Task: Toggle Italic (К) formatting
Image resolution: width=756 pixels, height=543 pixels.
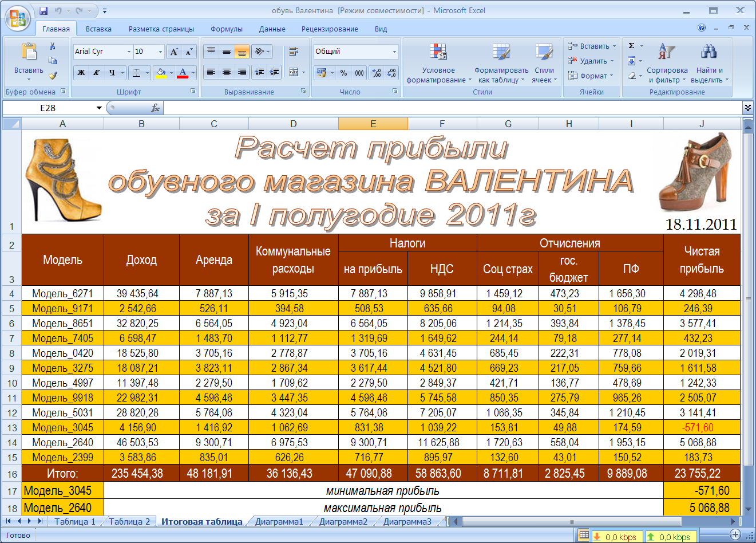Action: (x=97, y=73)
